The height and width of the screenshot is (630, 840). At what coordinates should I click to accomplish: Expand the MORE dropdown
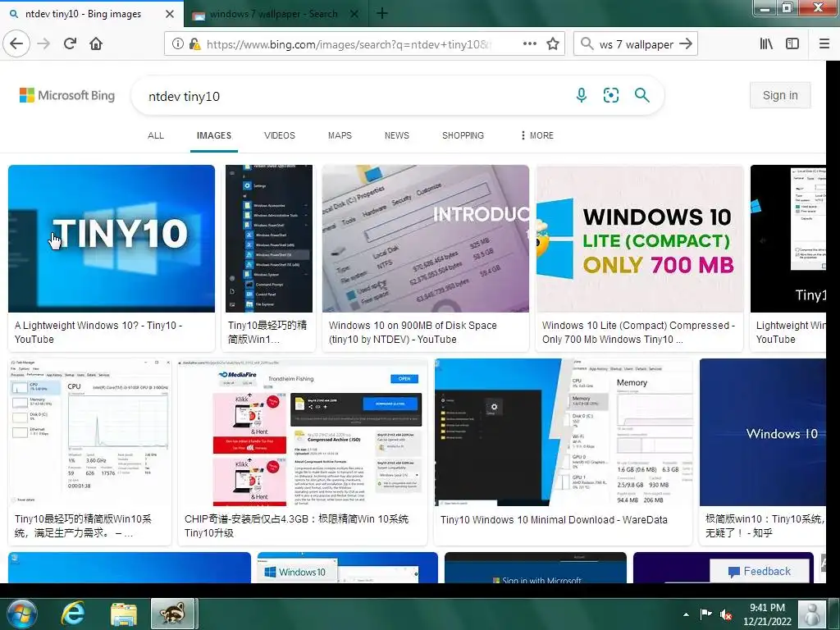pos(537,135)
